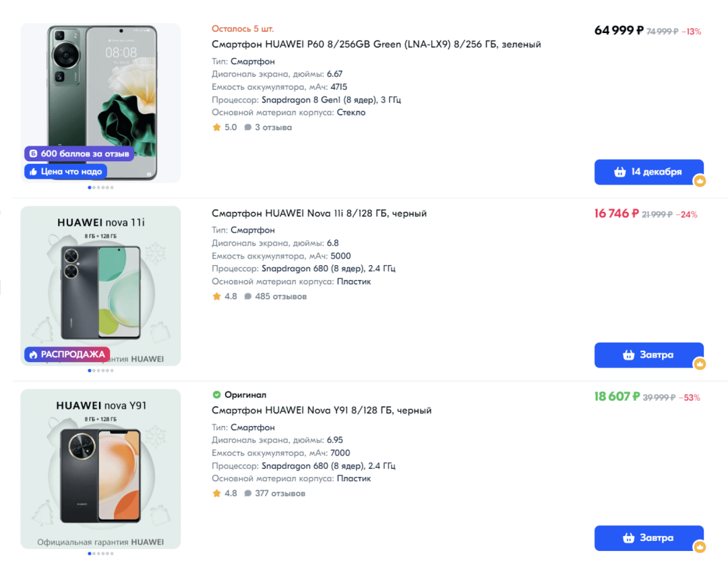Click image carousel dots under Nova 11i photo
Image resolution: width=728 pixels, height=576 pixels.
[100, 370]
